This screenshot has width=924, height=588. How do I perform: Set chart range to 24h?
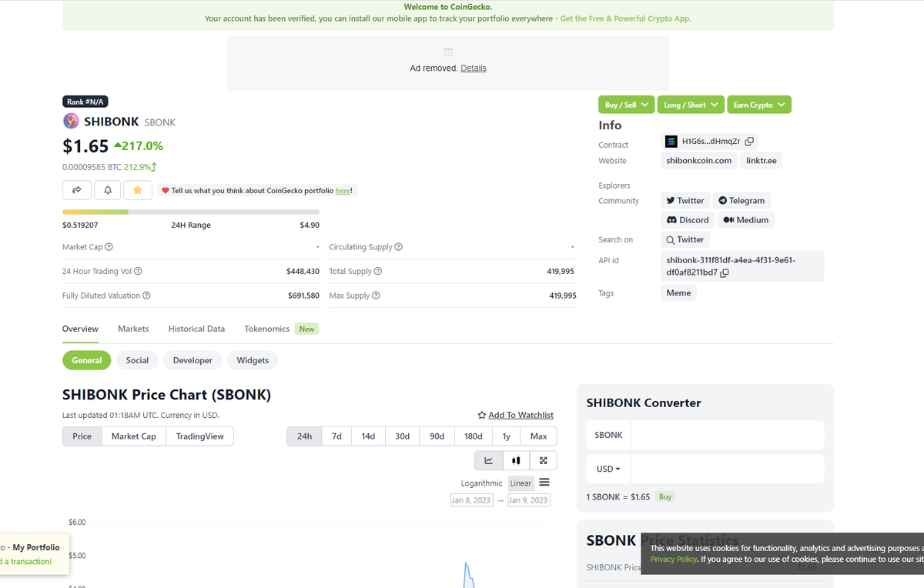(x=304, y=436)
